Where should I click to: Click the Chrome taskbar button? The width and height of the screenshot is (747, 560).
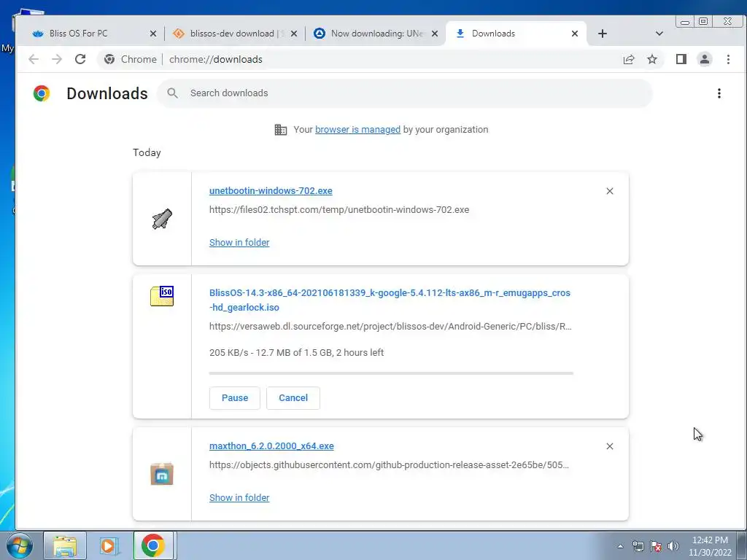pos(154,545)
